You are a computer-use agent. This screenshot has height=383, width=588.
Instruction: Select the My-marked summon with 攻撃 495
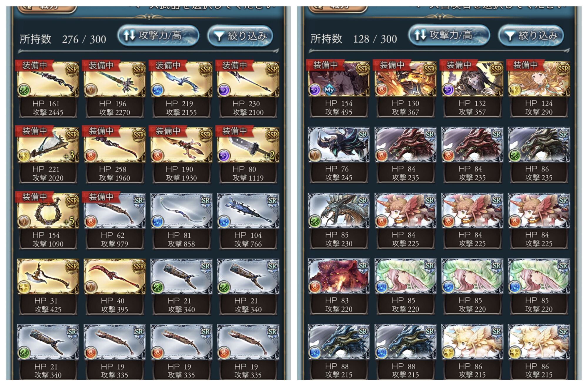click(339, 89)
